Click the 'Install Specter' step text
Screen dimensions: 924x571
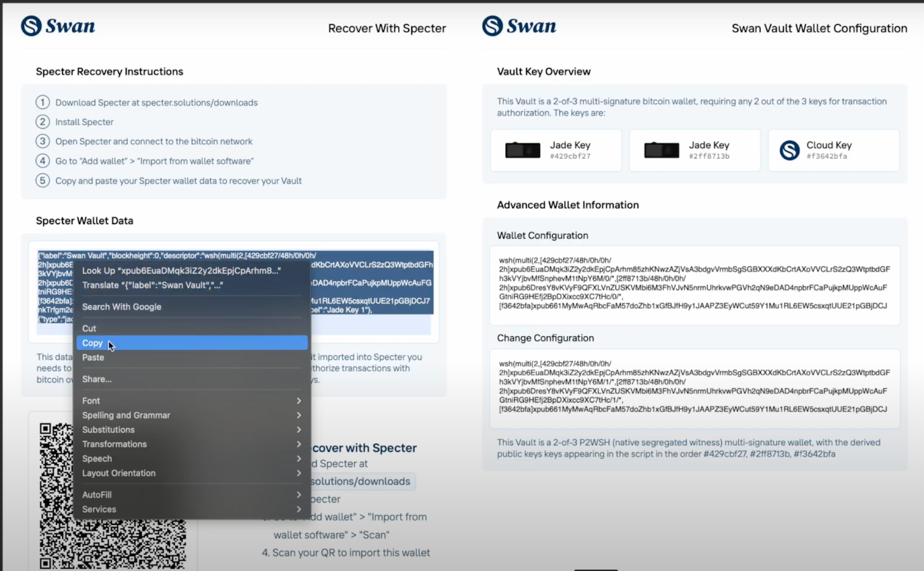pyautogui.click(x=84, y=122)
